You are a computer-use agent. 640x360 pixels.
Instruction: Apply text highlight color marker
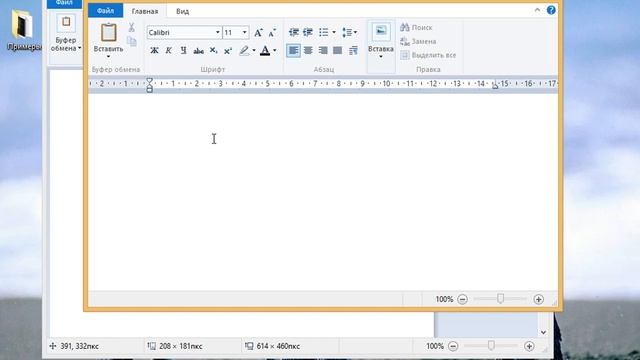pyautogui.click(x=244, y=51)
